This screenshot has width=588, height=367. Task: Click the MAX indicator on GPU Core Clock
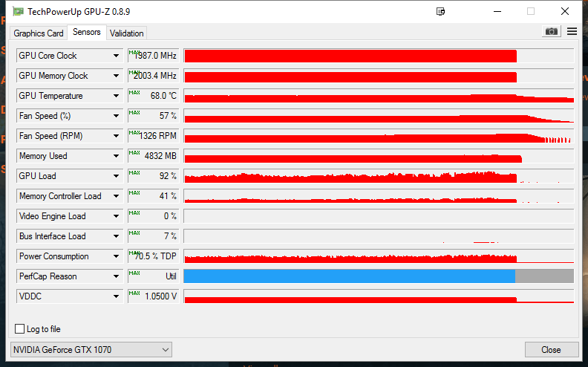134,52
